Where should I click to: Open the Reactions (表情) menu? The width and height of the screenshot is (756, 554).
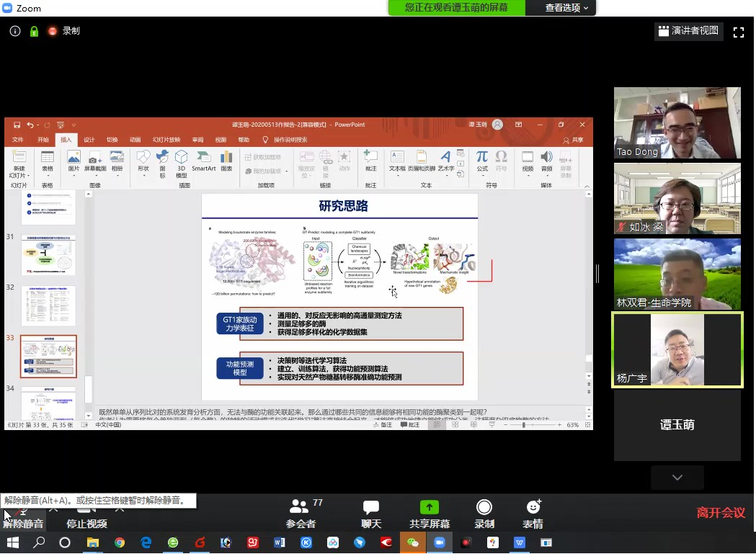tap(533, 514)
